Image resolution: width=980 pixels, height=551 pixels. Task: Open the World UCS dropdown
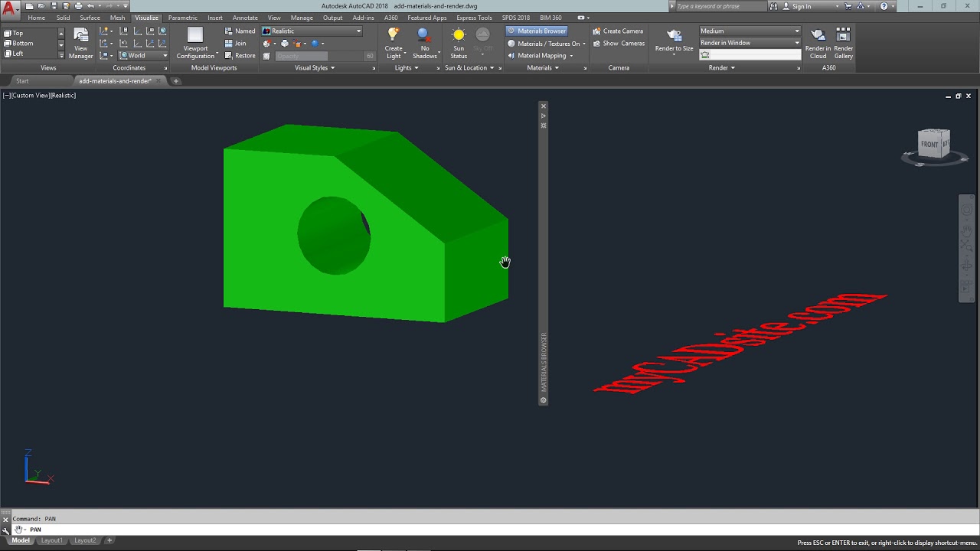tap(143, 55)
